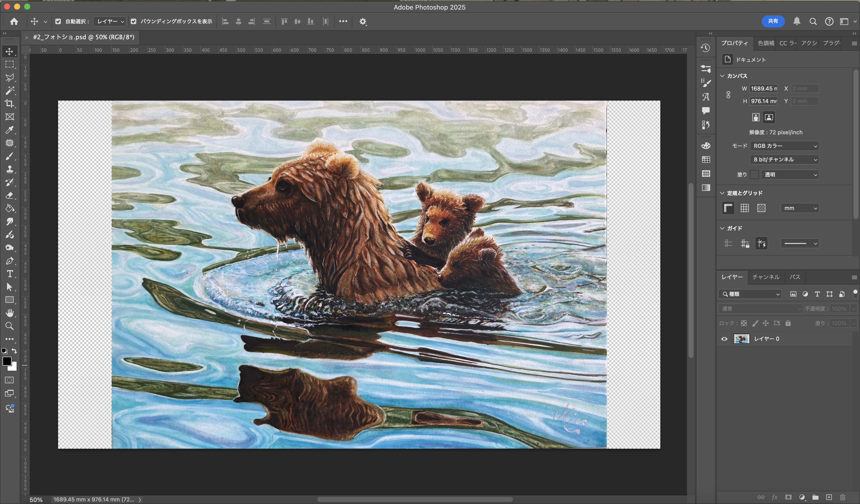Image resolution: width=860 pixels, height=504 pixels.
Task: Select the Hand tool
Action: 10,313
